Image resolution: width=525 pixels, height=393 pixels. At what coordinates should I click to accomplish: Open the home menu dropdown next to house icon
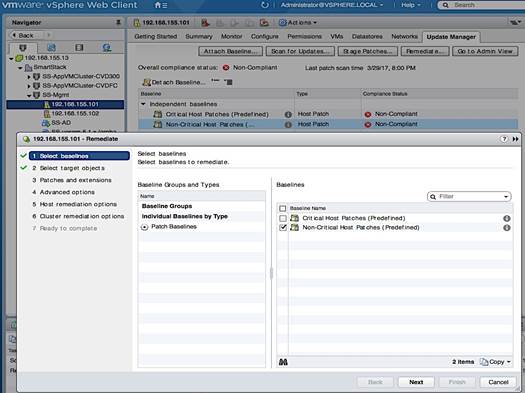(165, 5)
